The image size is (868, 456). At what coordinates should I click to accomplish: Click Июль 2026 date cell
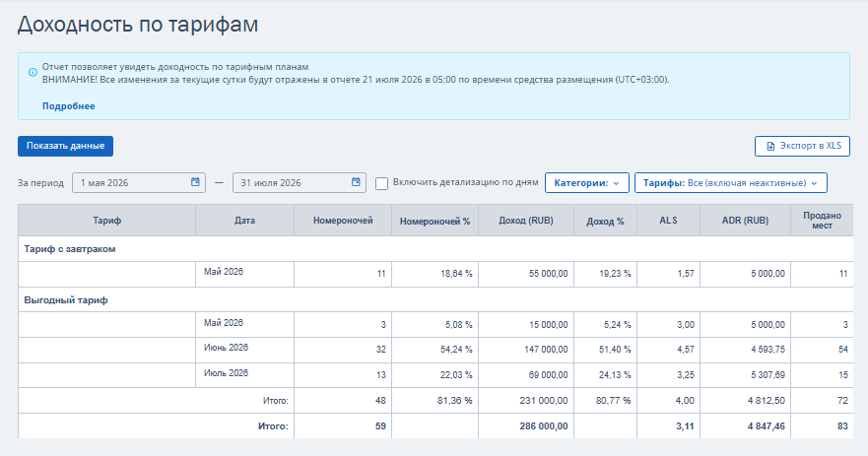pyautogui.click(x=244, y=375)
